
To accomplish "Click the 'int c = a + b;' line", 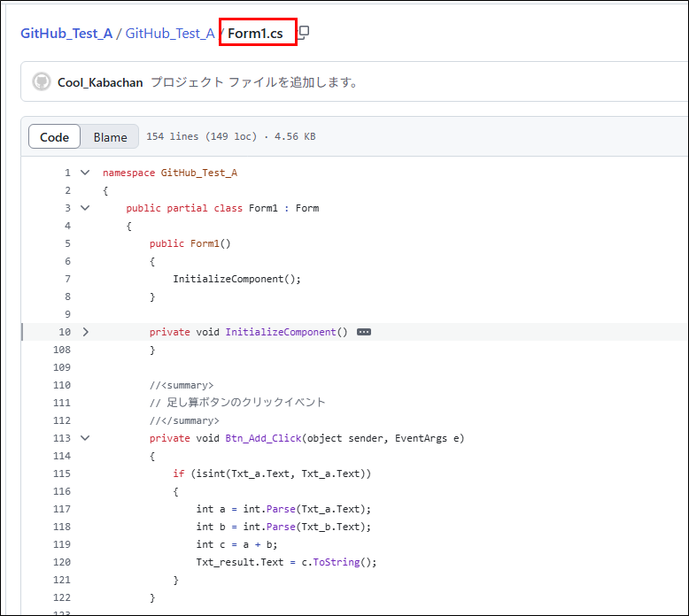I will click(x=236, y=544).
